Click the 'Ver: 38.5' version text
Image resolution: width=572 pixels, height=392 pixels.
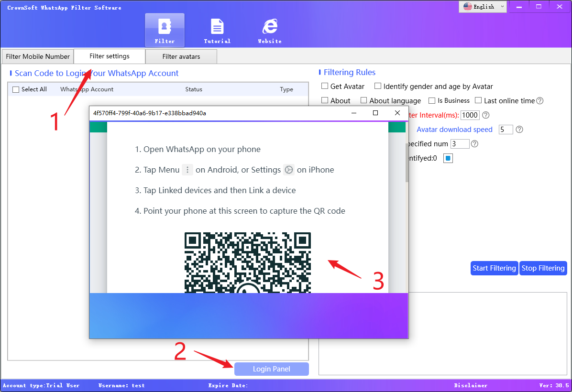click(x=554, y=385)
